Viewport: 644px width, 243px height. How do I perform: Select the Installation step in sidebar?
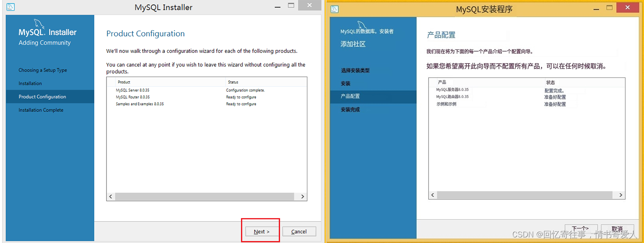click(x=30, y=83)
